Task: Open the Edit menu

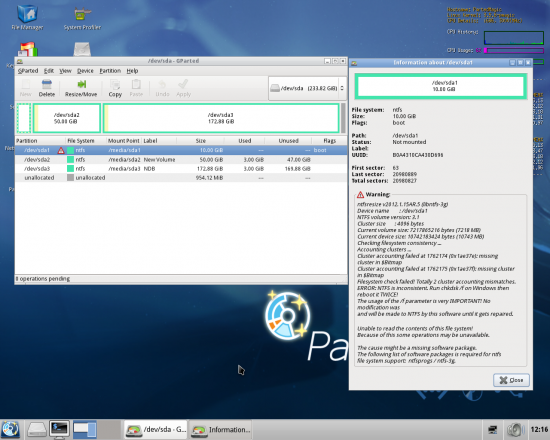Action: [x=49, y=71]
